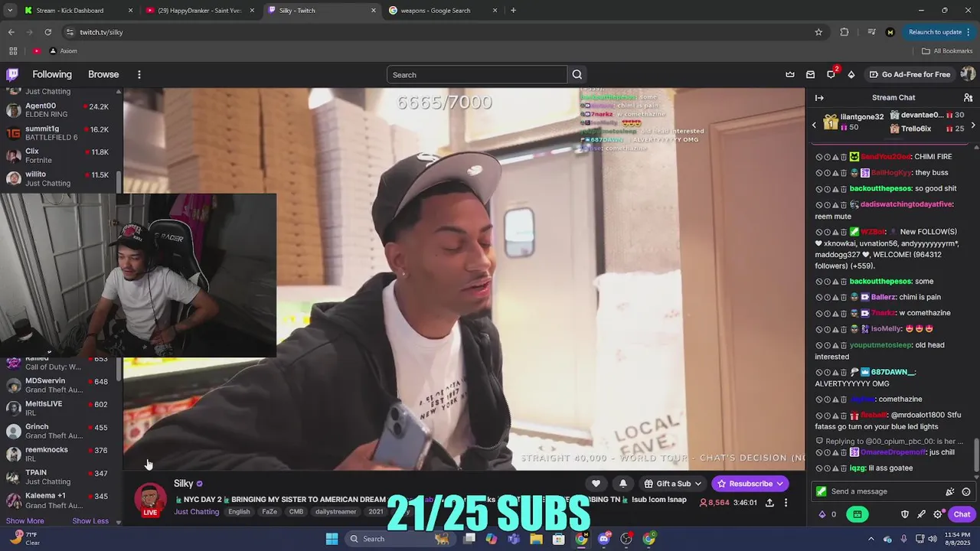Open the Twitch notifications inbox icon
This screenshot has width=980, height=551.
point(810,74)
